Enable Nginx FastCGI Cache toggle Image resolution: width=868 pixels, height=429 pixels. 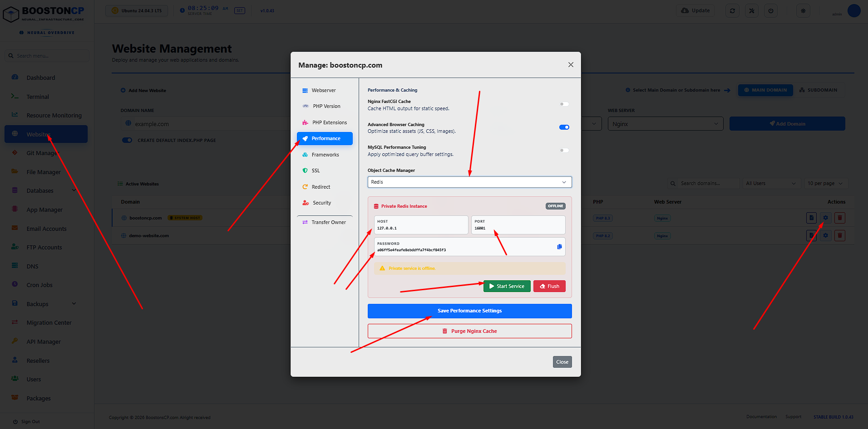[x=564, y=104]
